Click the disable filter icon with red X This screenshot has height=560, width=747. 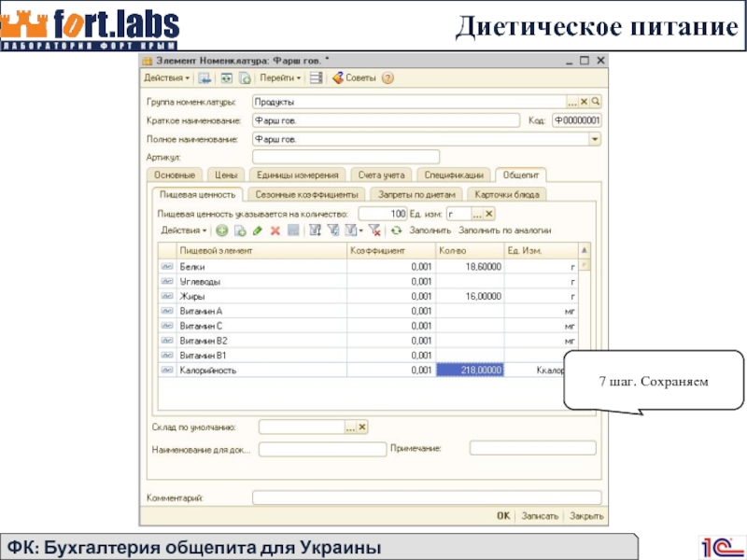click(375, 231)
